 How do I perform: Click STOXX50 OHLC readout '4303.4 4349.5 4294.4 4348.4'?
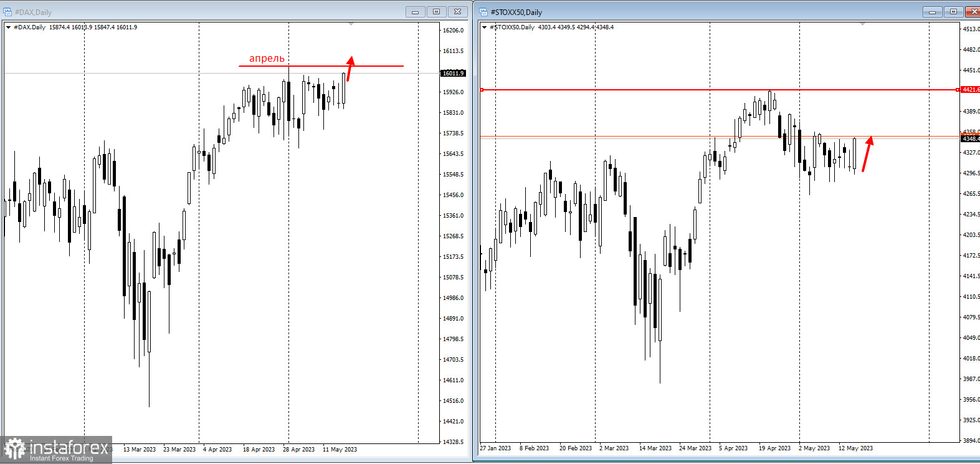(x=576, y=27)
